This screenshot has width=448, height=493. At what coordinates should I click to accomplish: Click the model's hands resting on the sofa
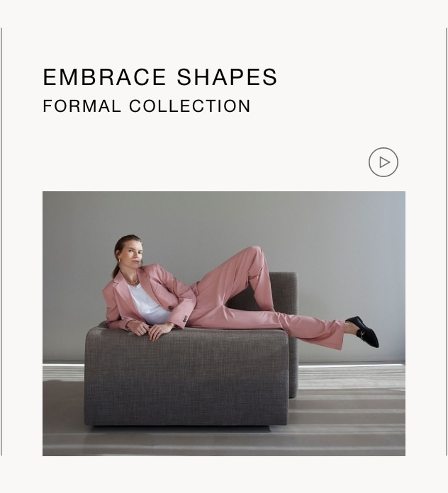click(x=150, y=330)
